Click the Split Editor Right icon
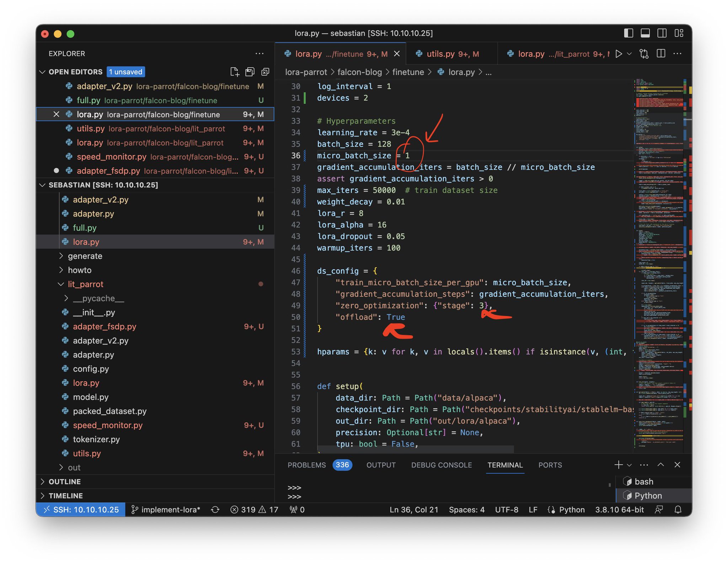 [x=661, y=54]
